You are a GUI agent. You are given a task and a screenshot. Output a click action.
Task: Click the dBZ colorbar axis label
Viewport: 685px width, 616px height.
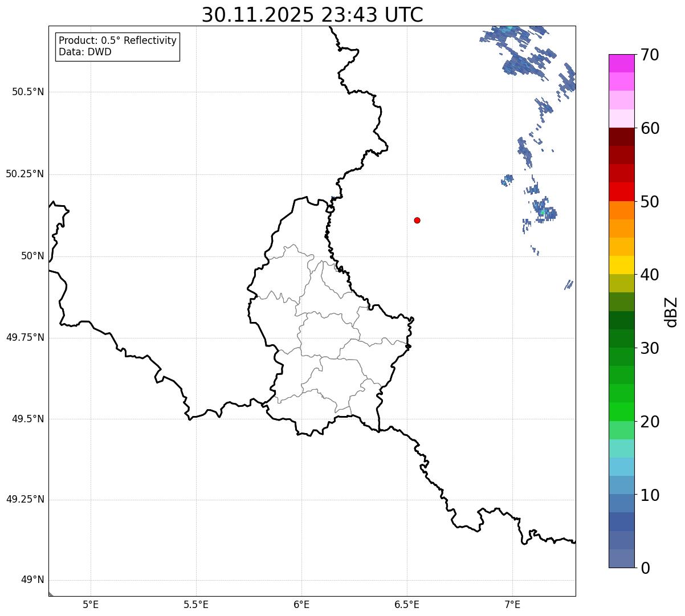click(671, 311)
